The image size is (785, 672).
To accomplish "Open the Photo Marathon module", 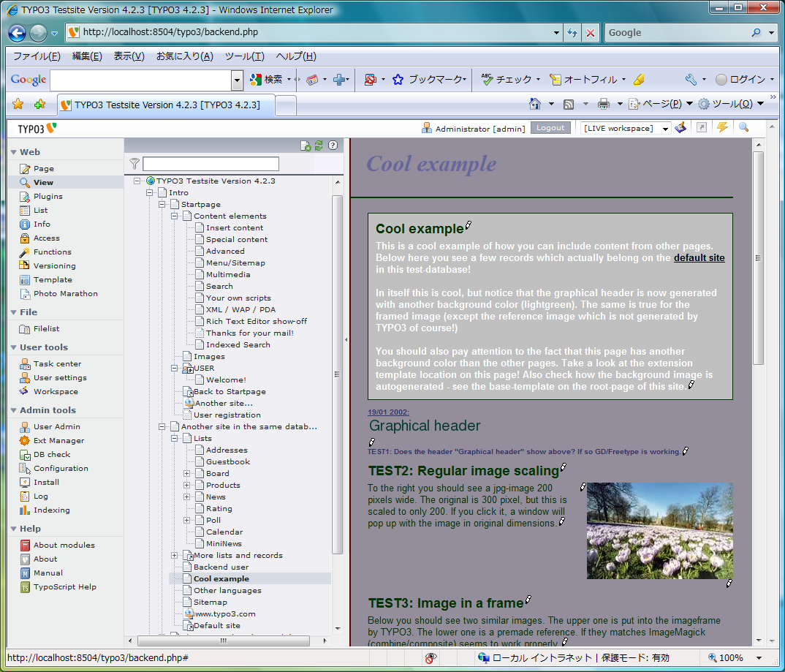I will (x=58, y=294).
